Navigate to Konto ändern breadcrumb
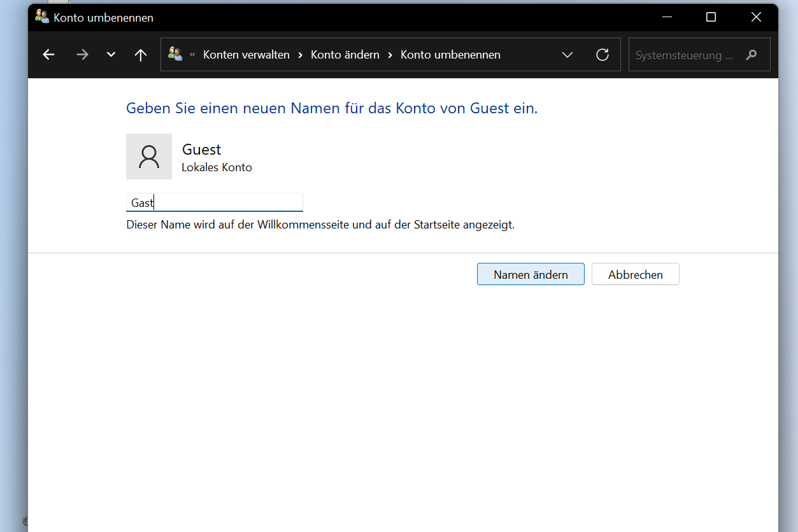798x532 pixels. click(345, 55)
